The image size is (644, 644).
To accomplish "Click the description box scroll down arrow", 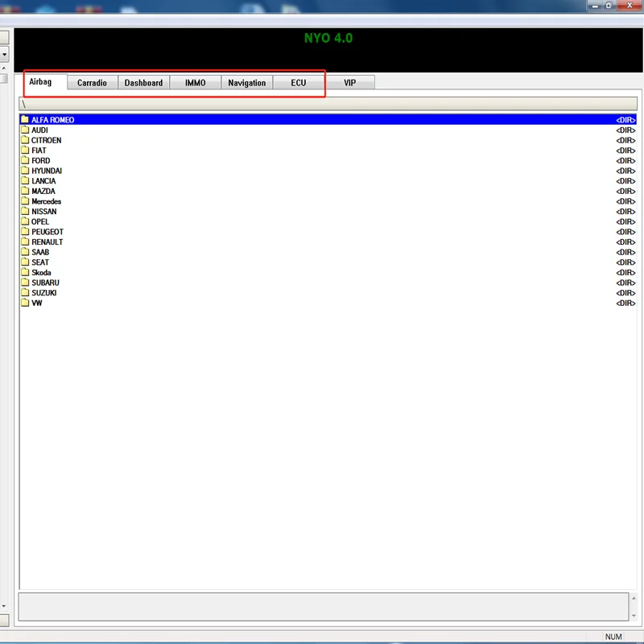I will (634, 615).
